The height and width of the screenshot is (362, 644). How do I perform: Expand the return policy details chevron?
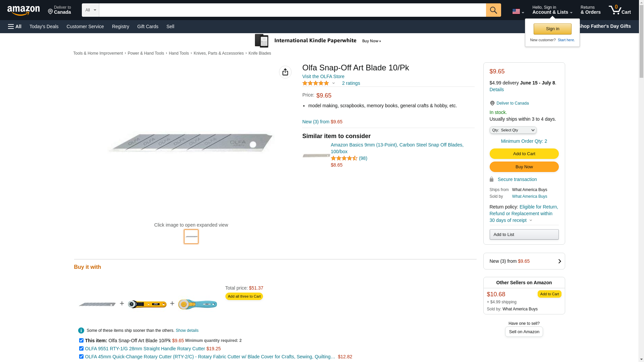(x=531, y=220)
